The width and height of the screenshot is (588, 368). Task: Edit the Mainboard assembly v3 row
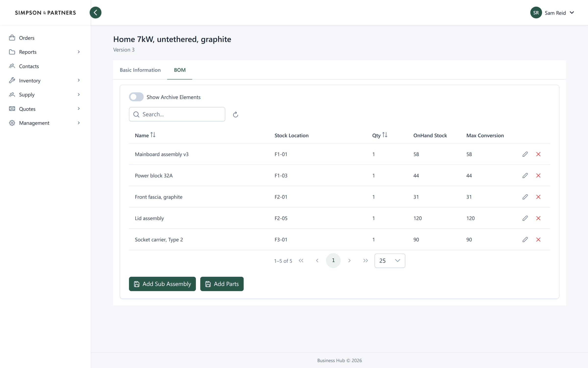click(525, 154)
